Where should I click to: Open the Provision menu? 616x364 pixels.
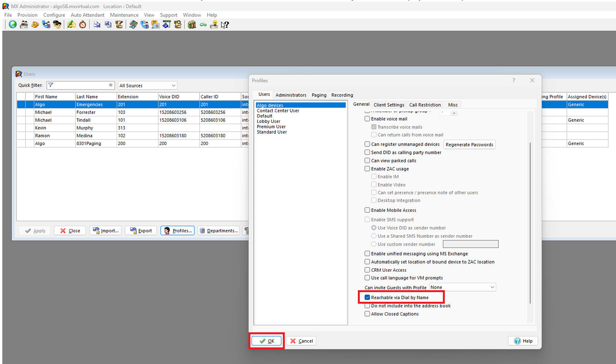(27, 15)
